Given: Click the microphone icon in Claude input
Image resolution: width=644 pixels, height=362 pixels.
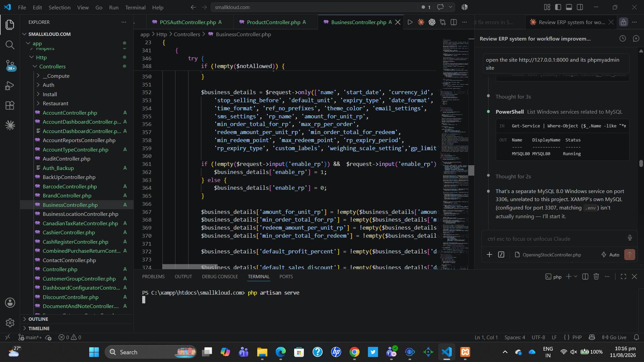Looking at the screenshot, I should [x=630, y=238].
